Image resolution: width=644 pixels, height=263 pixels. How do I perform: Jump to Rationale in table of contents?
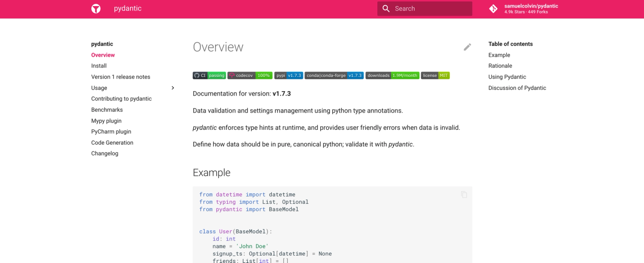point(500,66)
